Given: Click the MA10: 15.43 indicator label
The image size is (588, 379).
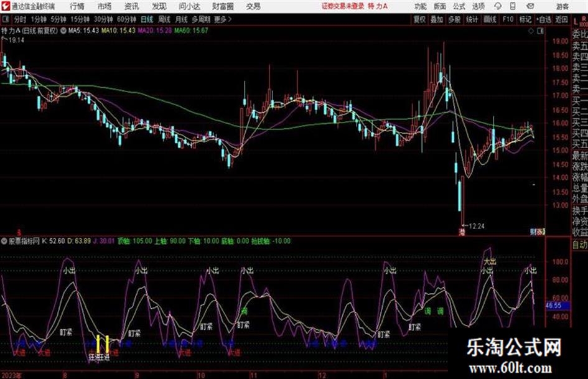Looking at the screenshot, I should [118, 30].
